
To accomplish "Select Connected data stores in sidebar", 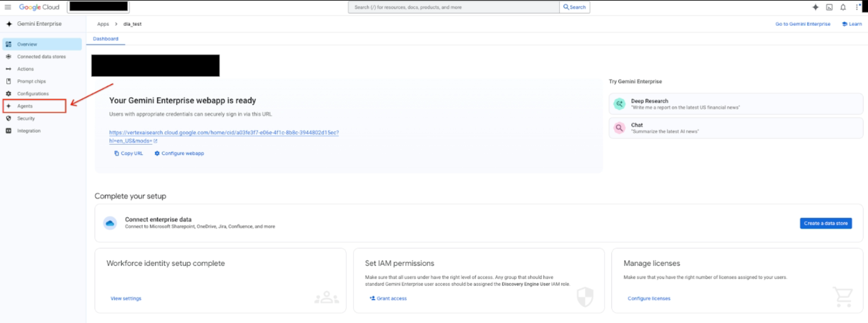I will [41, 57].
